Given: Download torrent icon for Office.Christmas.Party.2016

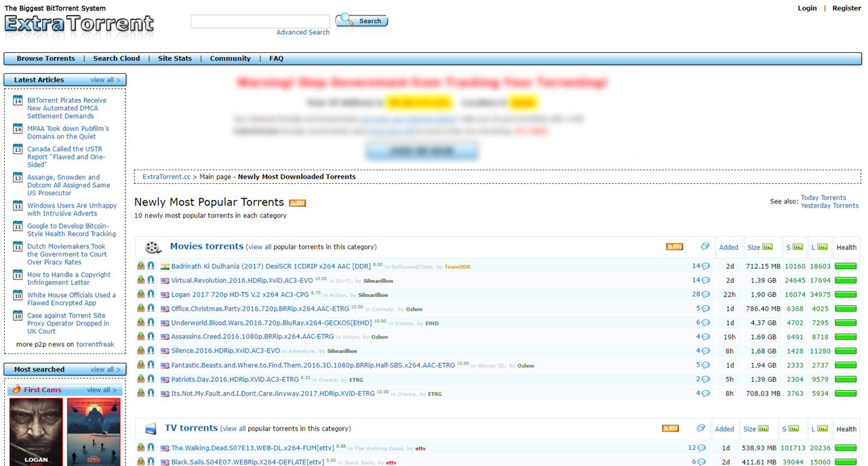Looking at the screenshot, I should click(x=140, y=309).
